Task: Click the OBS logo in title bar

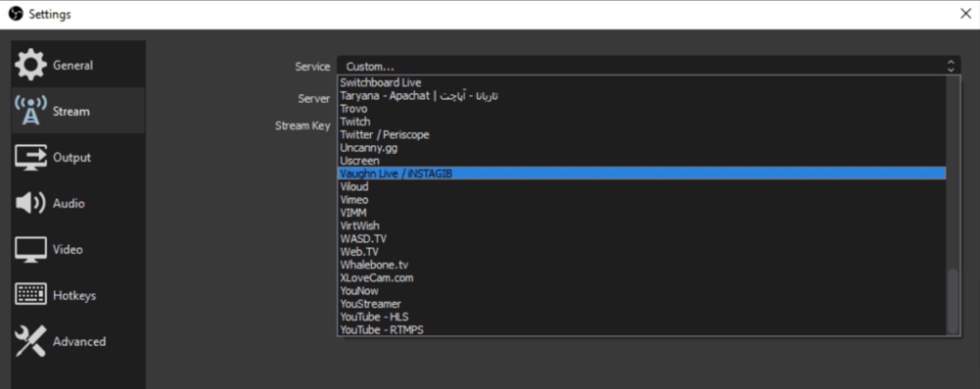Action: pyautogui.click(x=16, y=14)
